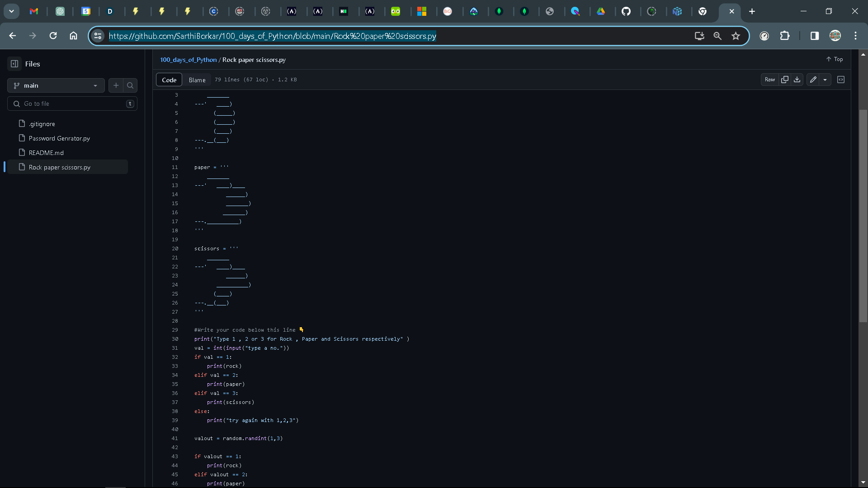Bookmark the page with the star
Image resolution: width=868 pixels, height=488 pixels.
click(736, 36)
